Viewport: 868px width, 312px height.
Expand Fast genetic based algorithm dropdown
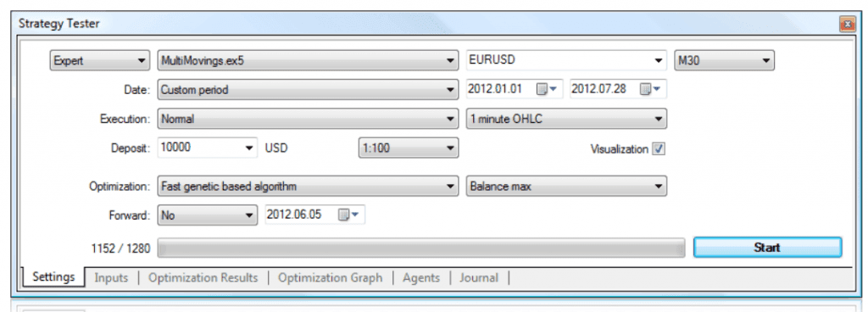308,187
